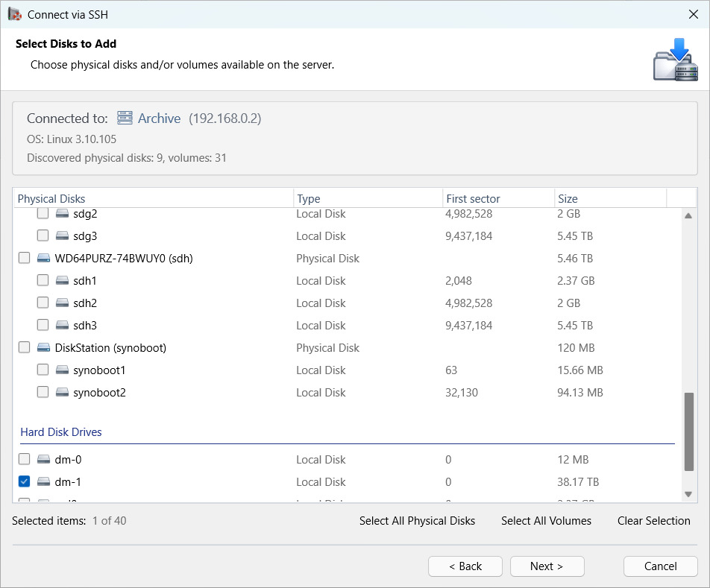Check the dm-0 checkbox

coord(24,460)
